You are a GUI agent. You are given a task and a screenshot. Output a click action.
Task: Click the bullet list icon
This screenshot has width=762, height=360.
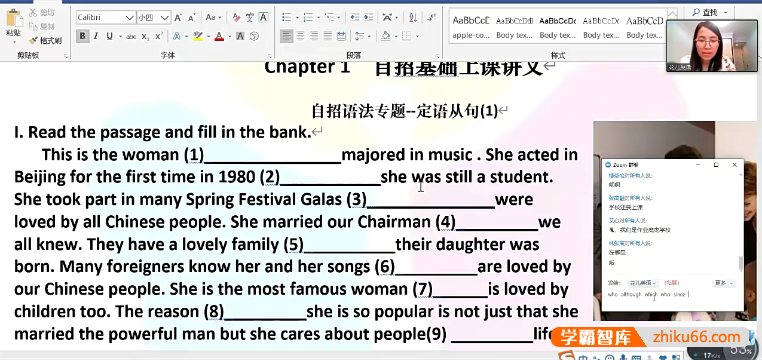[287, 18]
